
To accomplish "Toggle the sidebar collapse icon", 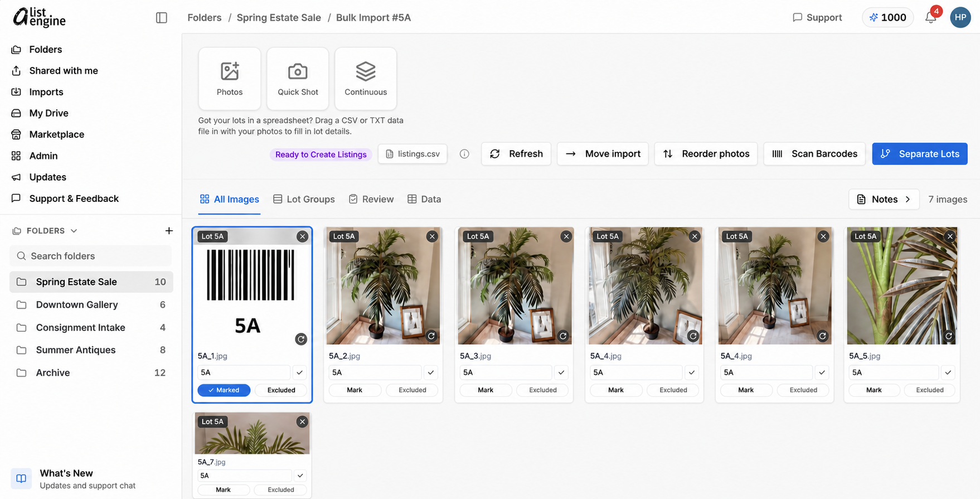I will click(162, 18).
